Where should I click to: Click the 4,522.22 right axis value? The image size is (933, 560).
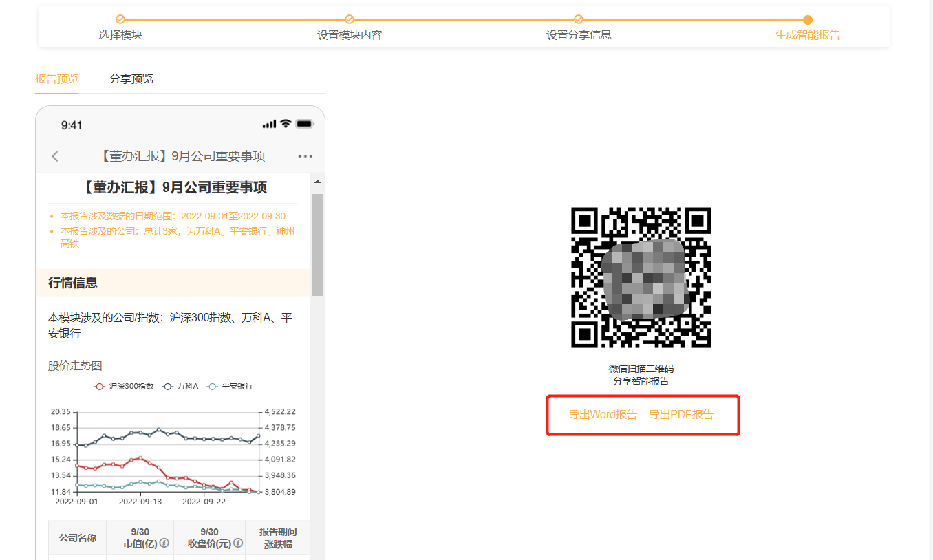279,411
